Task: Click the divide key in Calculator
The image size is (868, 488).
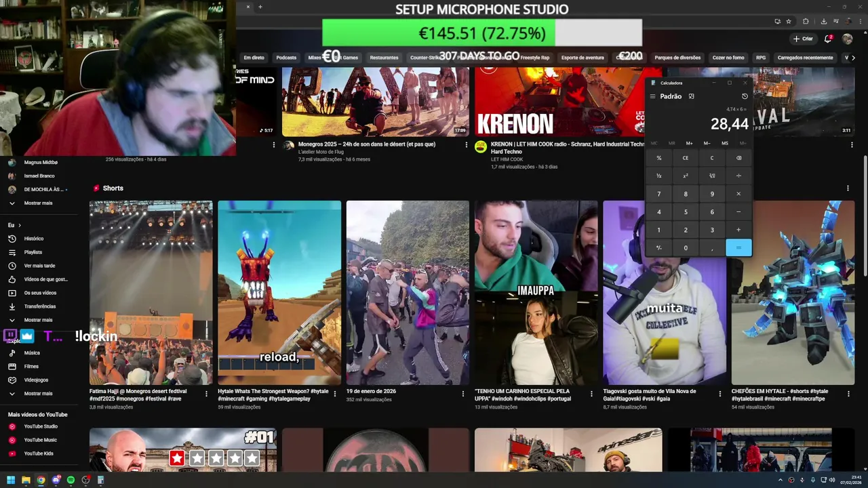Action: (x=738, y=176)
